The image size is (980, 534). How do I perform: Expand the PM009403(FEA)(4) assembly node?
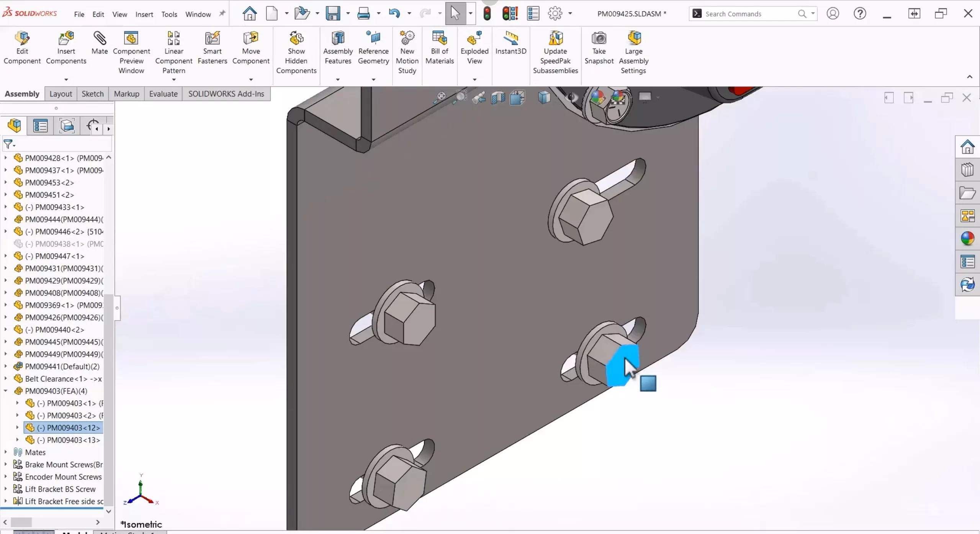coord(5,391)
